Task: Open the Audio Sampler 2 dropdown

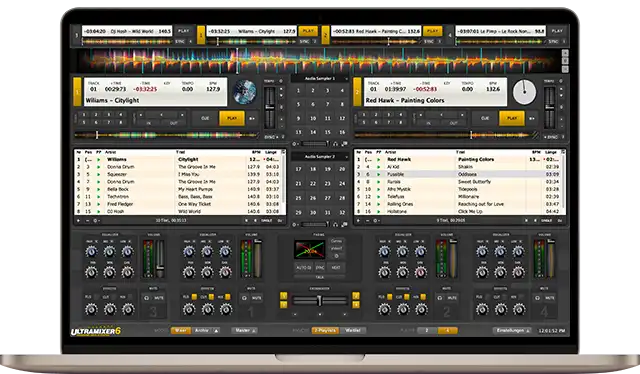Action: point(346,156)
